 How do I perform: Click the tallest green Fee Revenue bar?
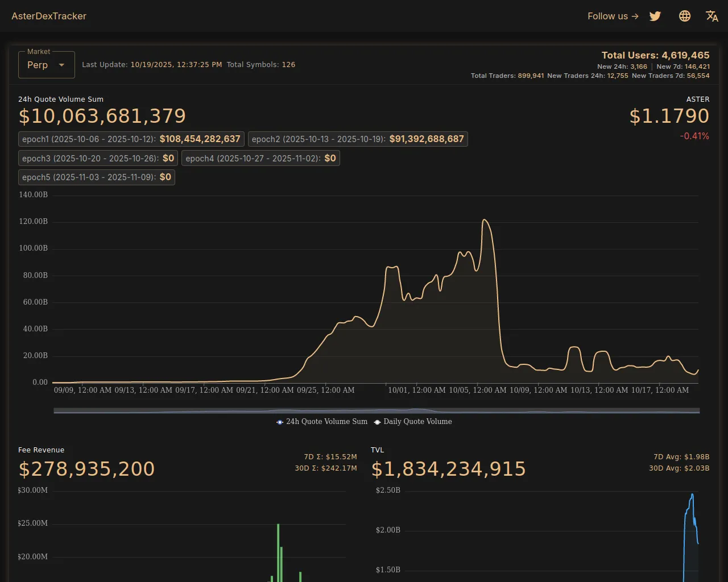point(278,551)
